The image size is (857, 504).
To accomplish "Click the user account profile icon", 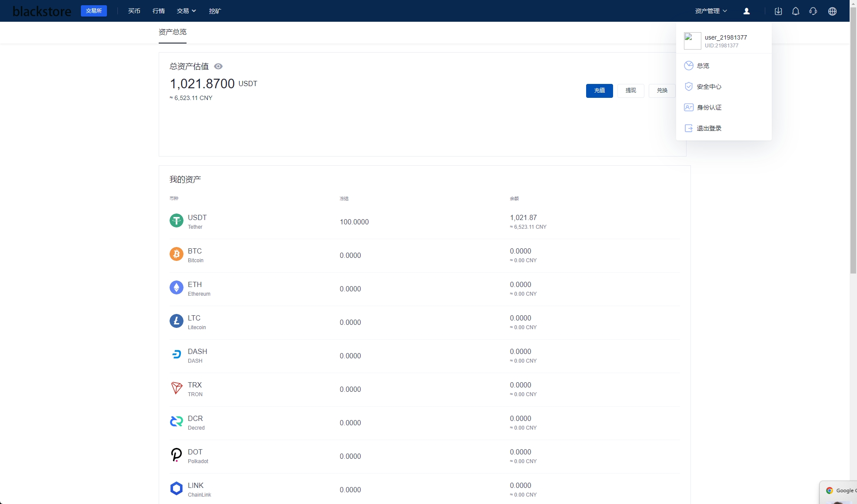I will coord(747,11).
